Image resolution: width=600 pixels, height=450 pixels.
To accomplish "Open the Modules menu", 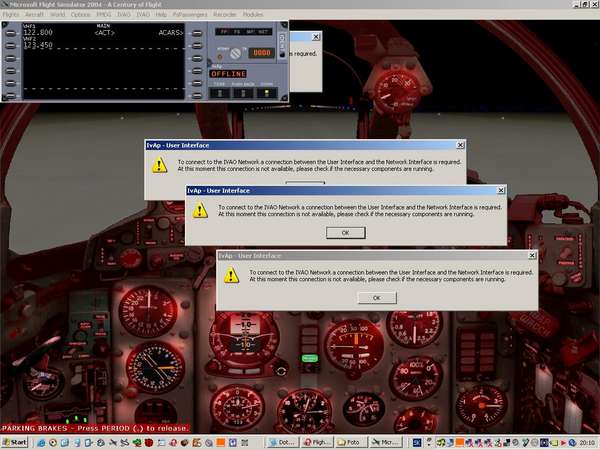I will coord(253,15).
